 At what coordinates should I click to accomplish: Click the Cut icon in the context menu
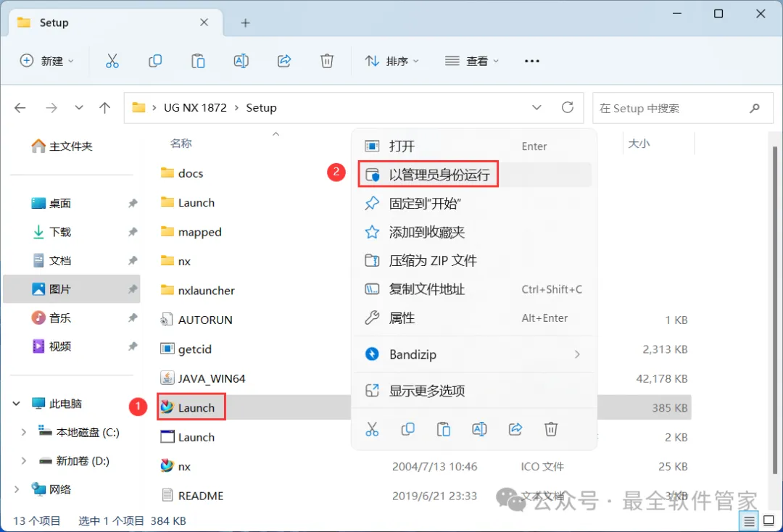coord(372,429)
